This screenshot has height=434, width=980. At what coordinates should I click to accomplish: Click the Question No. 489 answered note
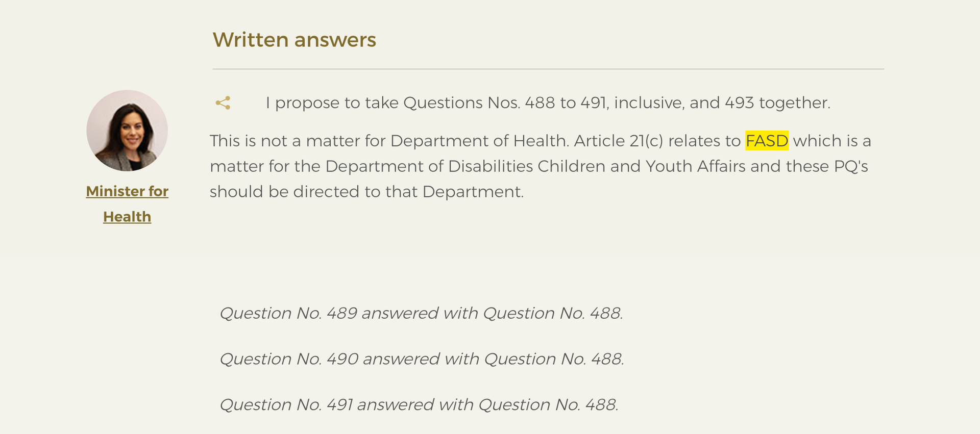click(x=421, y=313)
